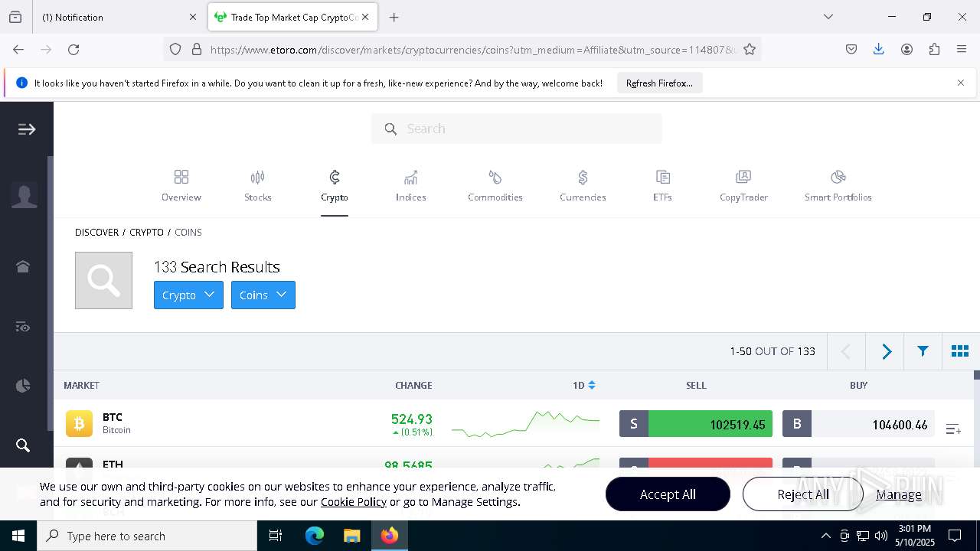980x551 pixels.
Task: Expand the eToro sidebar menu arrow
Action: pos(27,129)
